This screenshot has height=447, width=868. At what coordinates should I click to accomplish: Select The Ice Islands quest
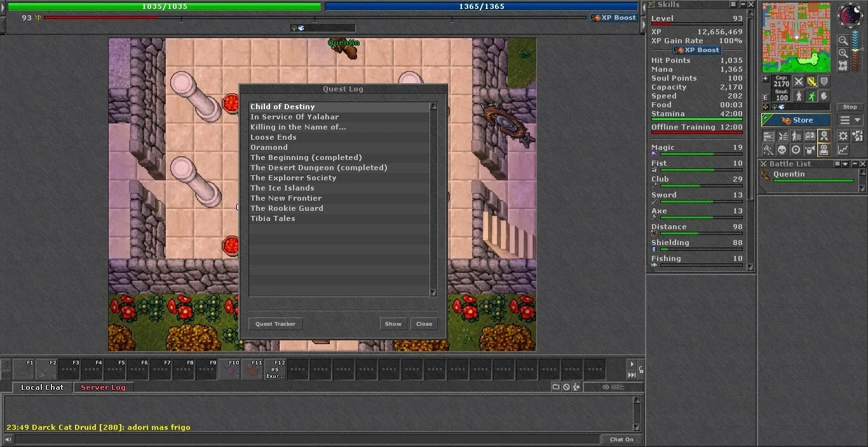[x=339, y=188]
